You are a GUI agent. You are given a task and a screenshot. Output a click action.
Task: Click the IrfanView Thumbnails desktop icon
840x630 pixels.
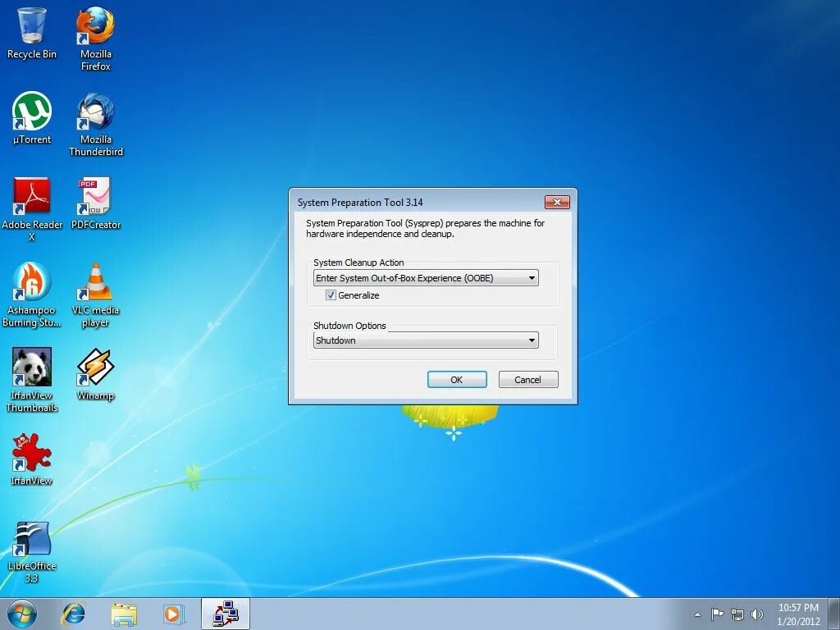pyautogui.click(x=32, y=380)
